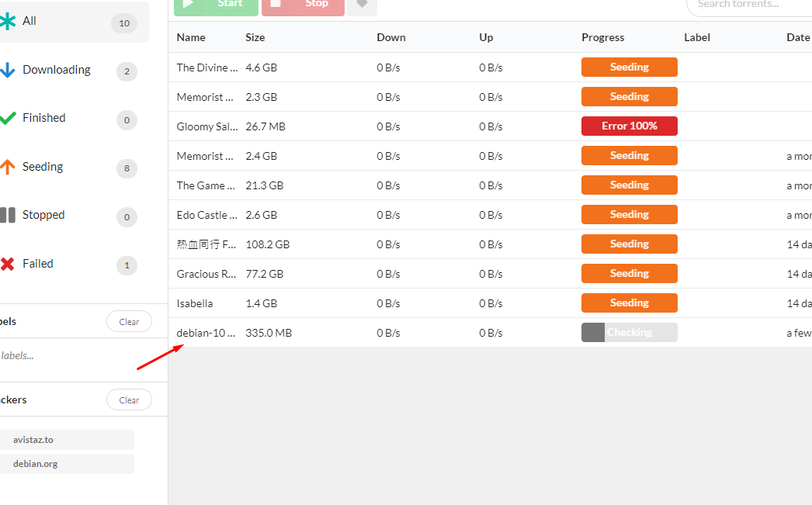This screenshot has width=812, height=505.
Task: Click the Stopped filter icon
Action: (x=8, y=215)
